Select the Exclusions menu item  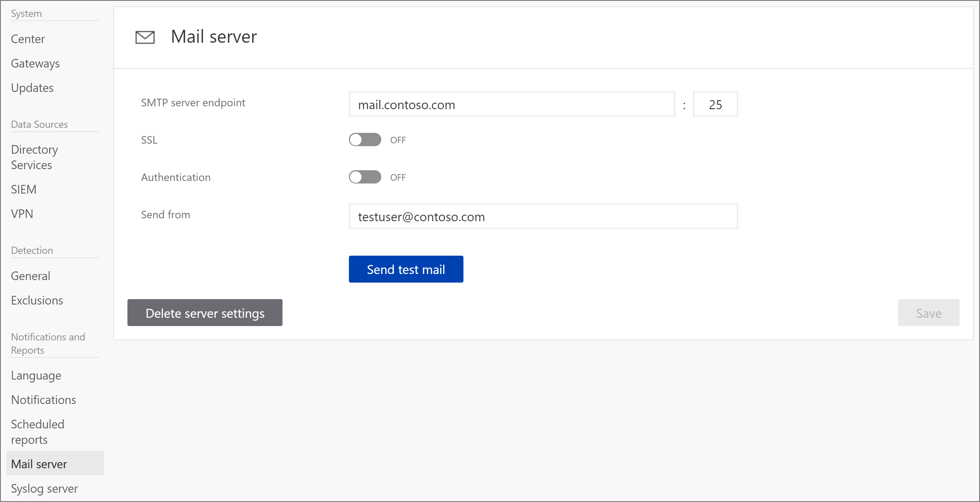point(37,299)
